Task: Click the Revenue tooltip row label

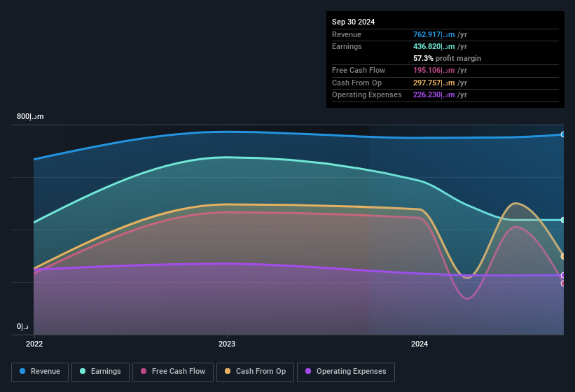Action: coord(346,34)
